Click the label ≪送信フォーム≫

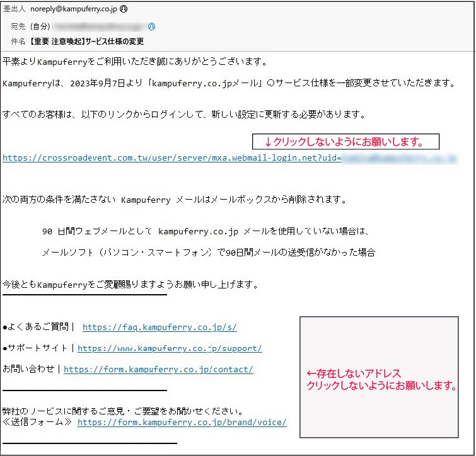point(37,422)
